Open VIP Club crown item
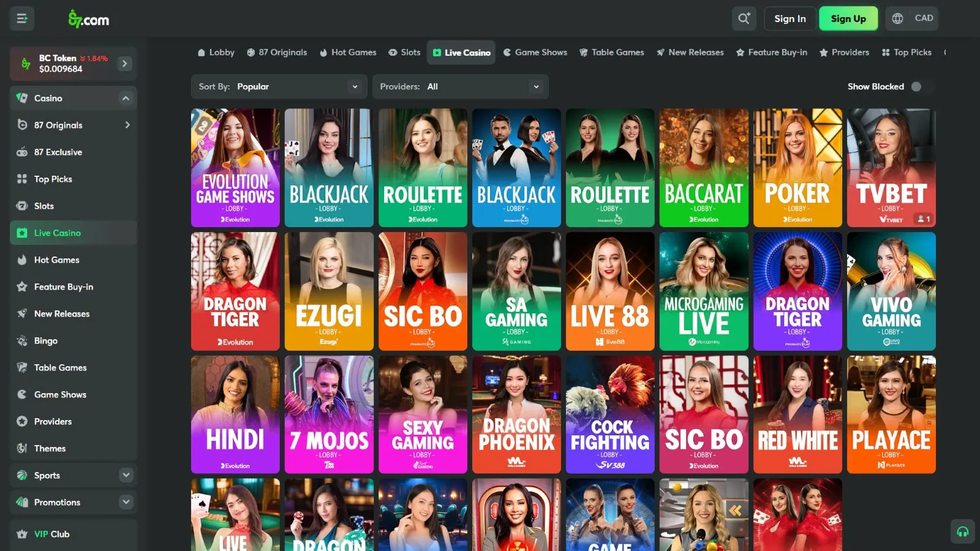The image size is (980, 551). 51,534
